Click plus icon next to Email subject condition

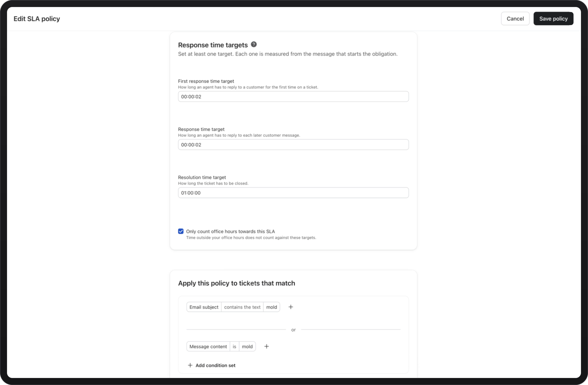tap(290, 307)
